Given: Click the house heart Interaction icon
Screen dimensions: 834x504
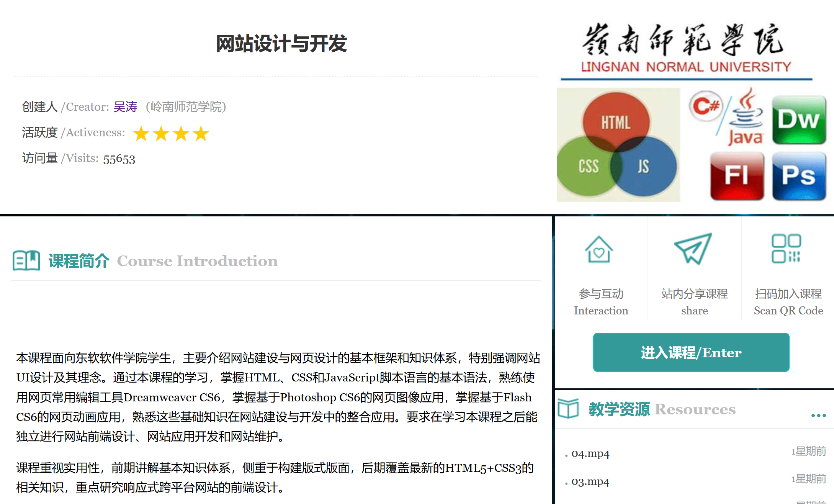Looking at the screenshot, I should [x=599, y=249].
